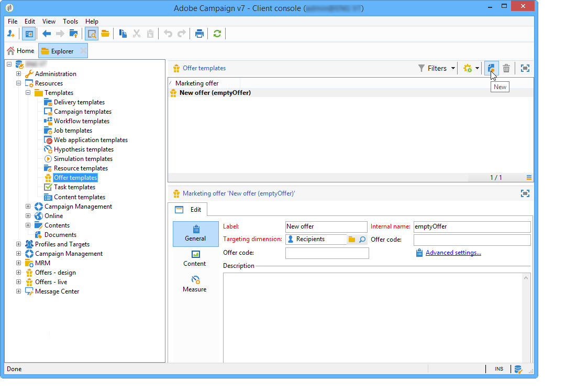Select Documents in the tree
Image resolution: width=588 pixels, height=390 pixels.
(x=60, y=235)
